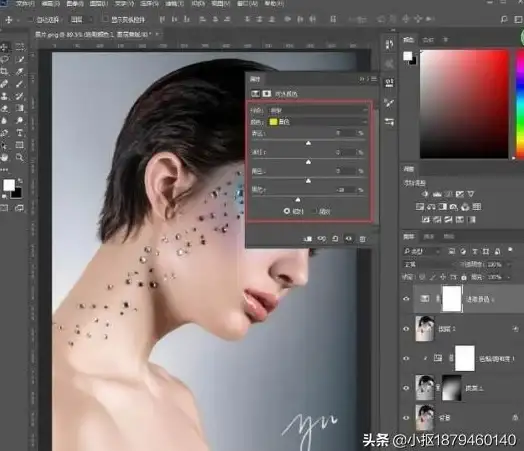
Task: Enable the 显示变换控件 checkbox
Action: coord(105,19)
